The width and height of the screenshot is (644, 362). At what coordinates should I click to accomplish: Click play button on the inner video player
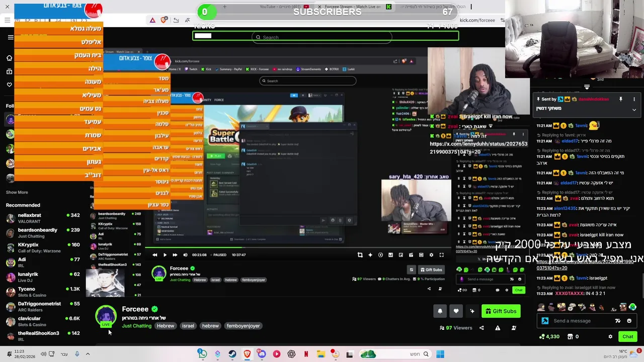click(x=165, y=255)
